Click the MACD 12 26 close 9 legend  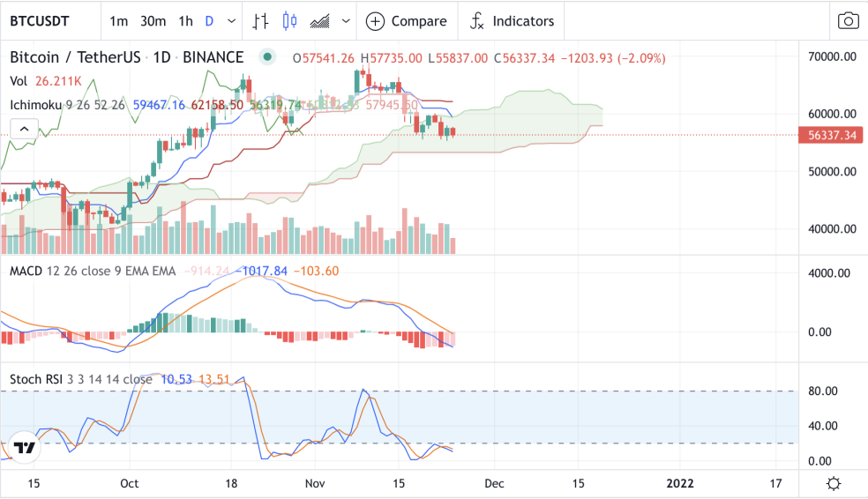point(93,271)
